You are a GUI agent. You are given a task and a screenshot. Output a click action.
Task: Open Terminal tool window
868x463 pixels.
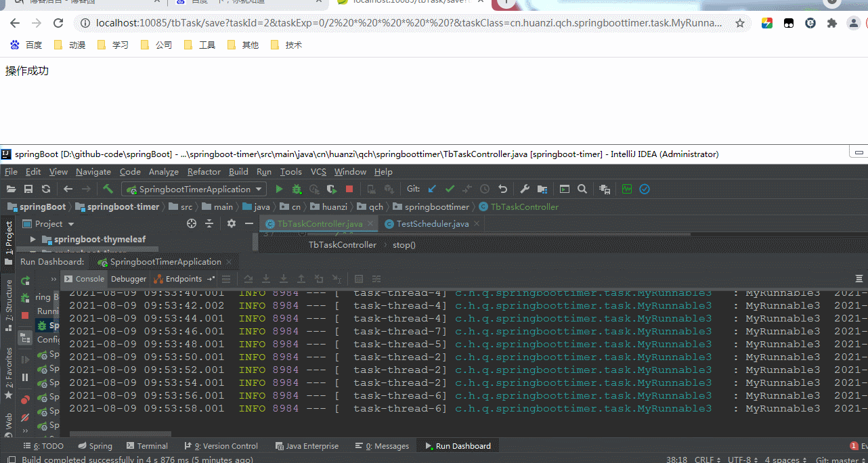146,446
